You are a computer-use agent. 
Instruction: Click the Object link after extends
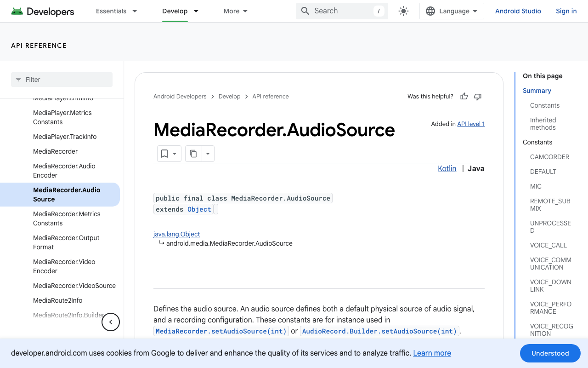point(199,209)
